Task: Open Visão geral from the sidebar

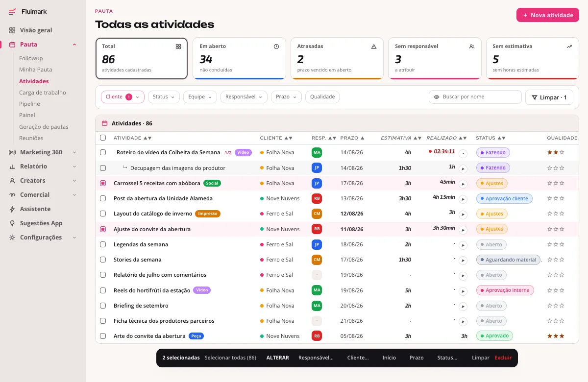Action: (36, 30)
